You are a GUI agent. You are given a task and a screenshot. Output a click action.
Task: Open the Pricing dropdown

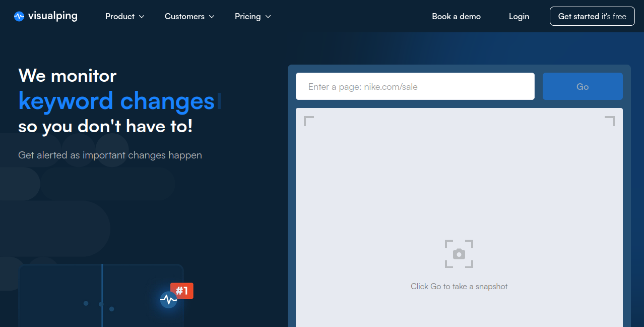[252, 16]
